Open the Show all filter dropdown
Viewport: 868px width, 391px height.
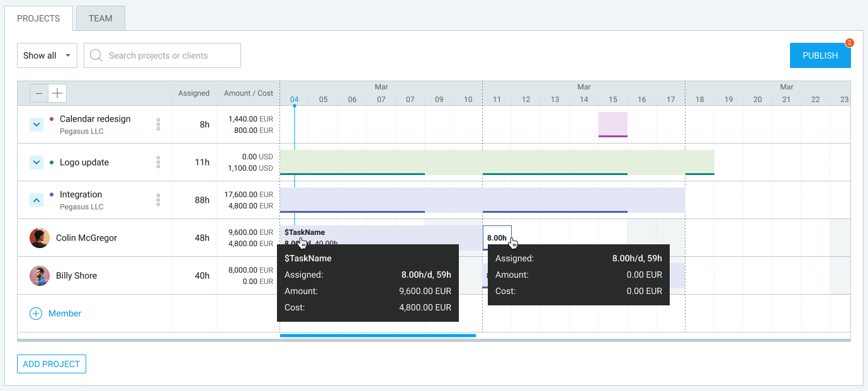[47, 55]
